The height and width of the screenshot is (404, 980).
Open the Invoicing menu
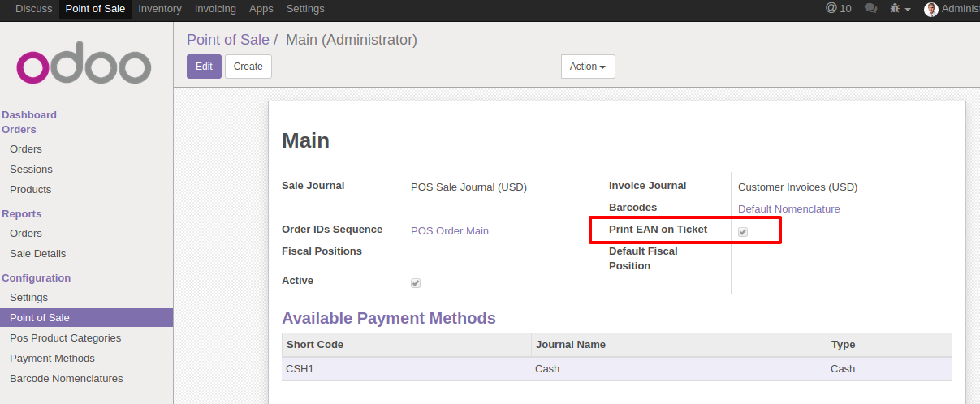coord(215,9)
